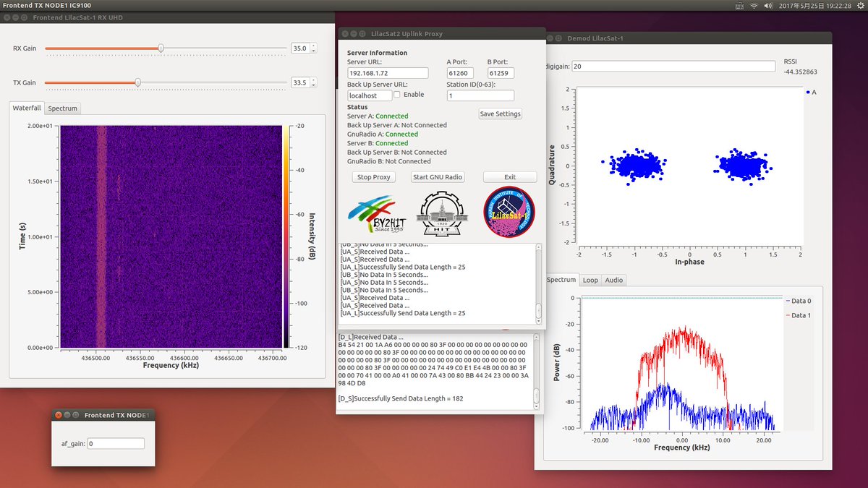Click the RX Gain 35.0 spin box
Screen dimensions: 868x488
click(x=303, y=48)
